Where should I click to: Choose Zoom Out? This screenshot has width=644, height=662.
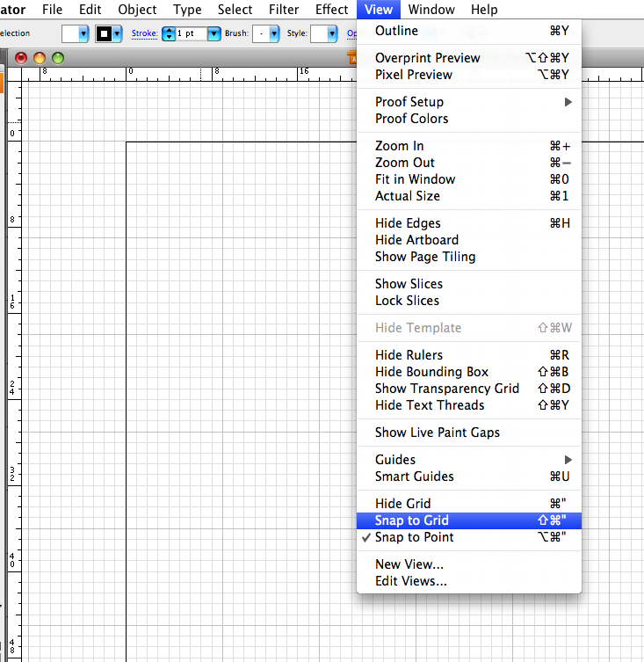[469, 163]
